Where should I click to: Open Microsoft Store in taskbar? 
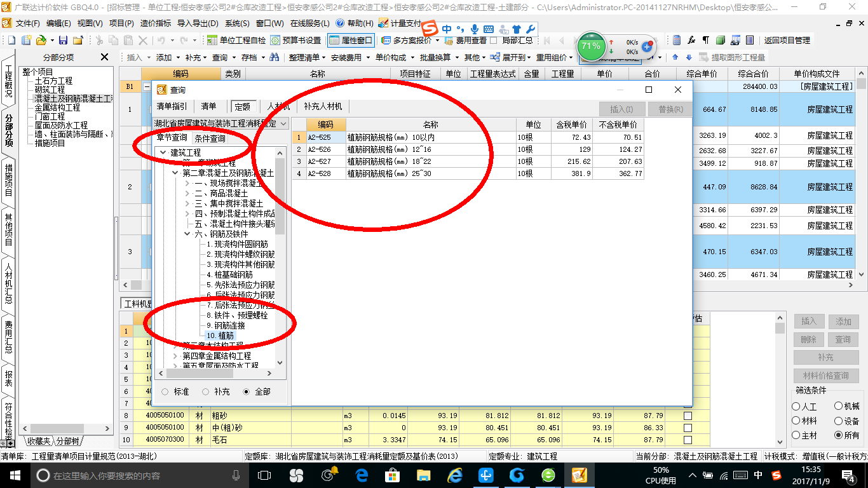pos(392,475)
